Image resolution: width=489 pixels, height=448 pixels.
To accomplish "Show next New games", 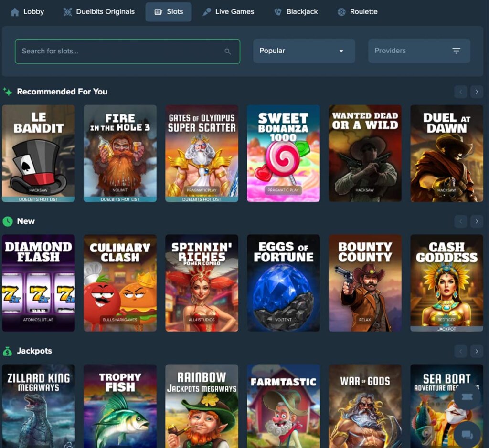I will 477,221.
